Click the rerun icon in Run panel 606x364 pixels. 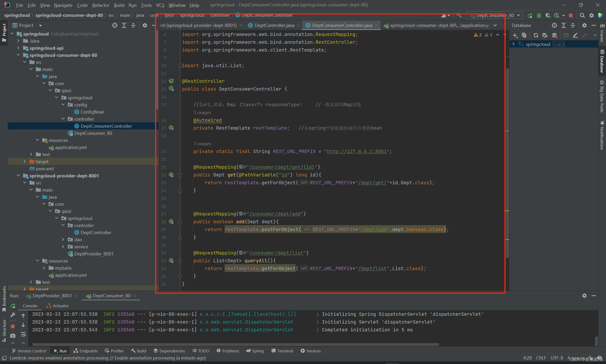(x=13, y=306)
